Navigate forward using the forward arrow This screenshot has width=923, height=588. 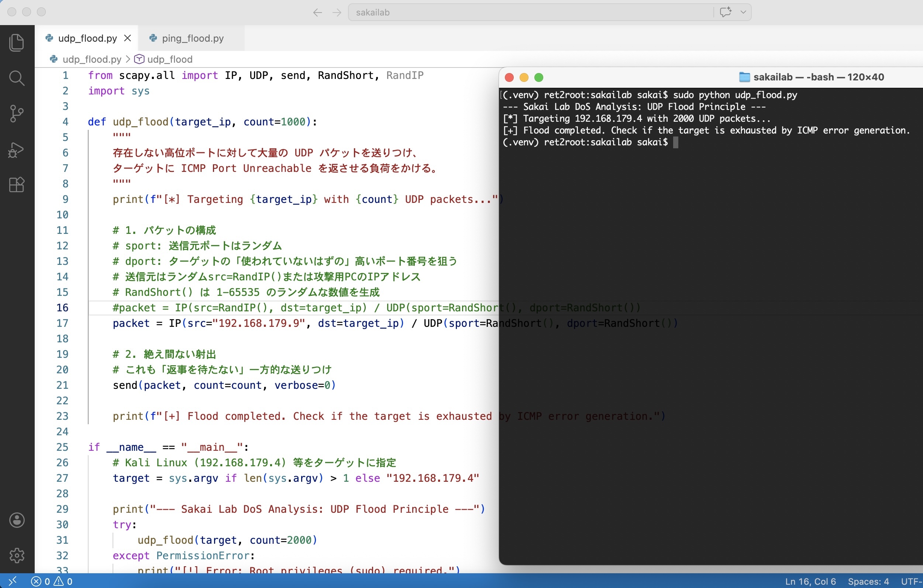point(336,12)
